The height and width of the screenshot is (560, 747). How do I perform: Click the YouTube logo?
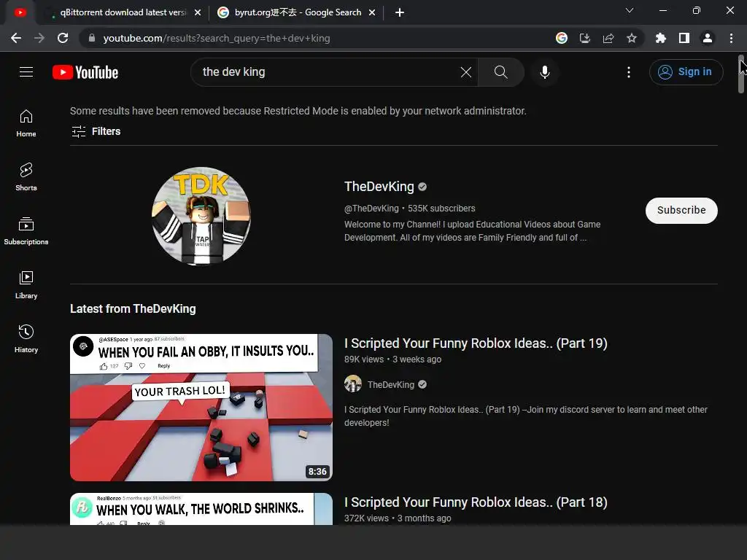85,72
